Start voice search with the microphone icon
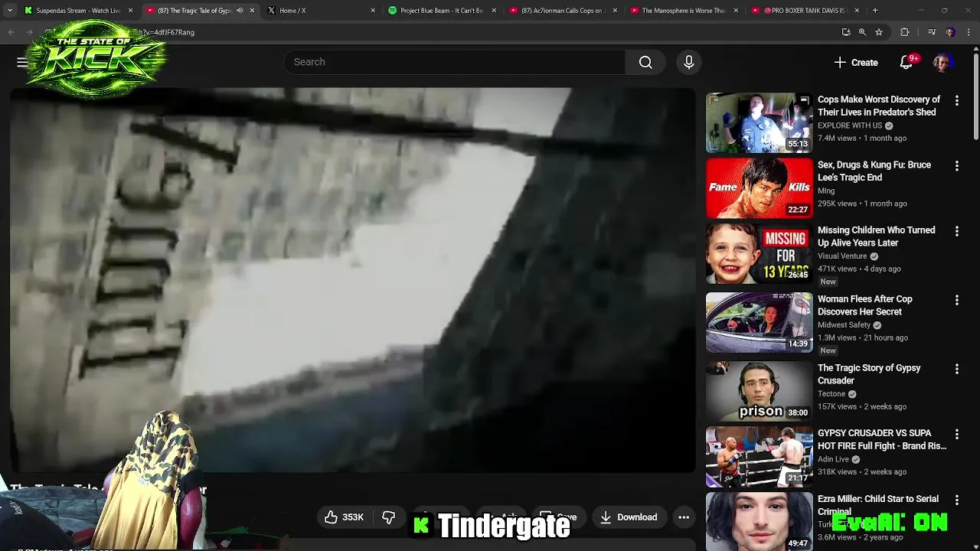The image size is (980, 551). (x=688, y=62)
